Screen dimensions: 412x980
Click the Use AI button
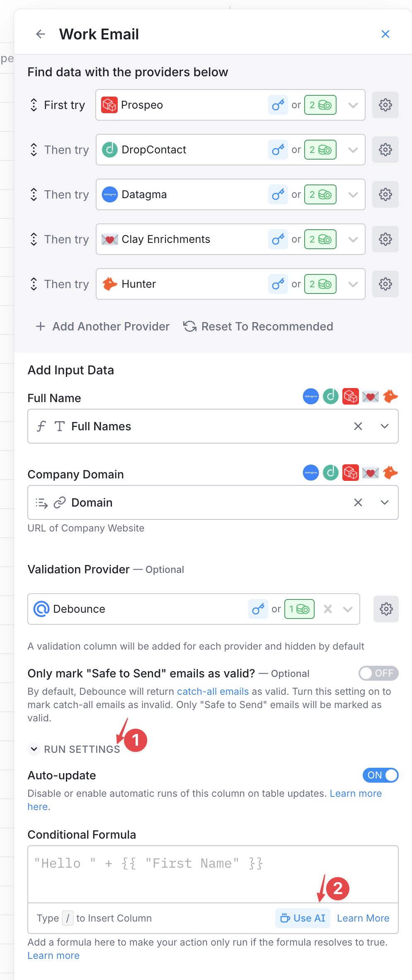pyautogui.click(x=303, y=918)
